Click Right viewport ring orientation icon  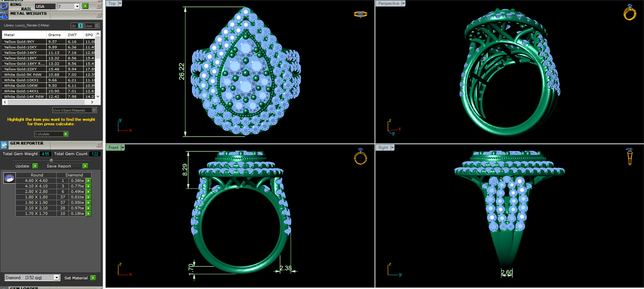[630, 157]
